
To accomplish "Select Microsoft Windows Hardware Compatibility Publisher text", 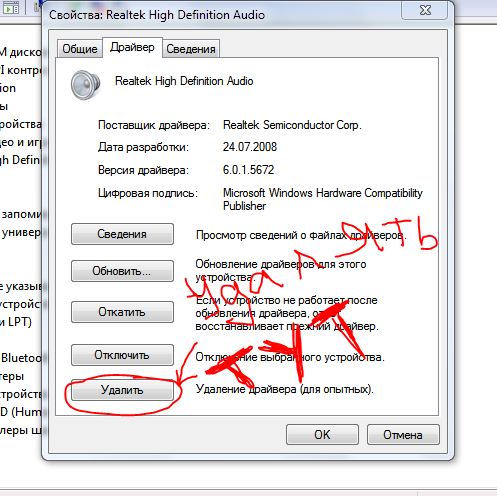I will pyautogui.click(x=323, y=199).
